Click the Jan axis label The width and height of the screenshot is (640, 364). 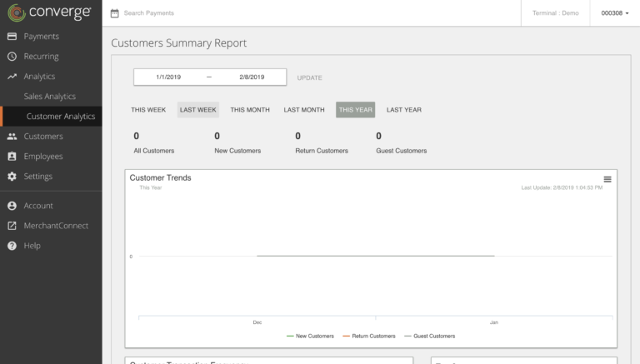(x=494, y=322)
